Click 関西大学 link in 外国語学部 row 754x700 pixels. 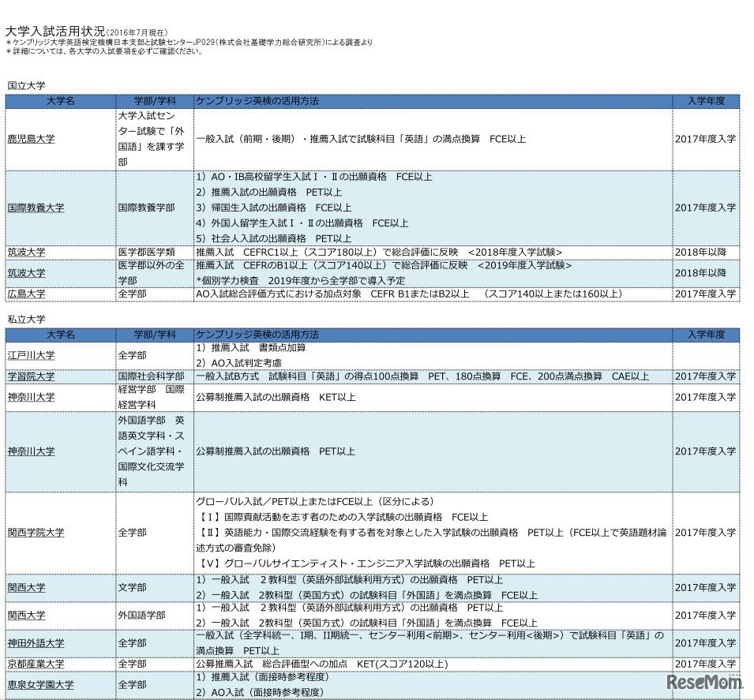click(x=26, y=615)
